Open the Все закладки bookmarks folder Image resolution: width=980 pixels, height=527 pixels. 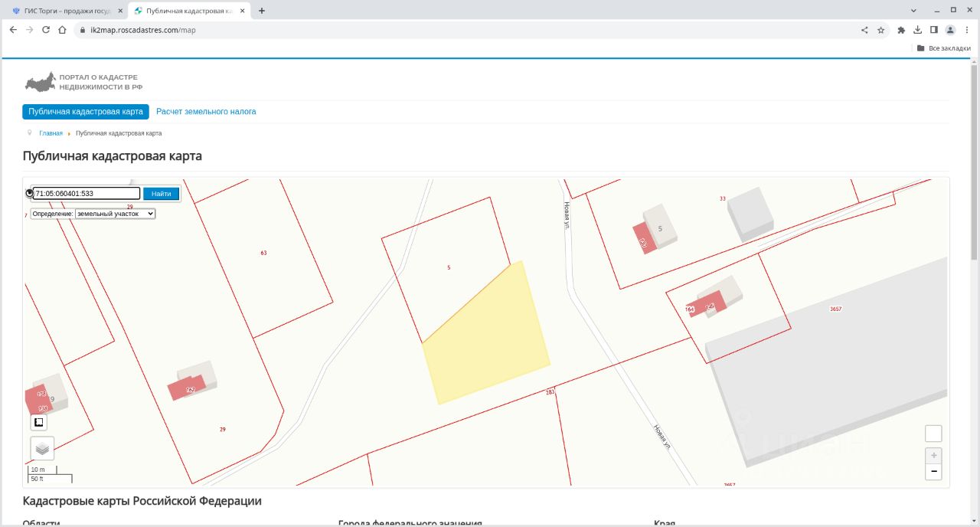pyautogui.click(x=943, y=48)
